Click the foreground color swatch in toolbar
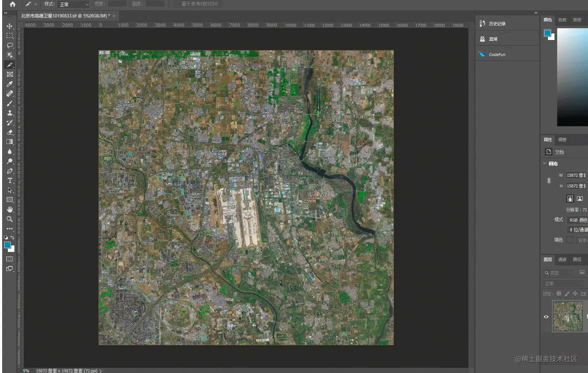 click(7, 245)
